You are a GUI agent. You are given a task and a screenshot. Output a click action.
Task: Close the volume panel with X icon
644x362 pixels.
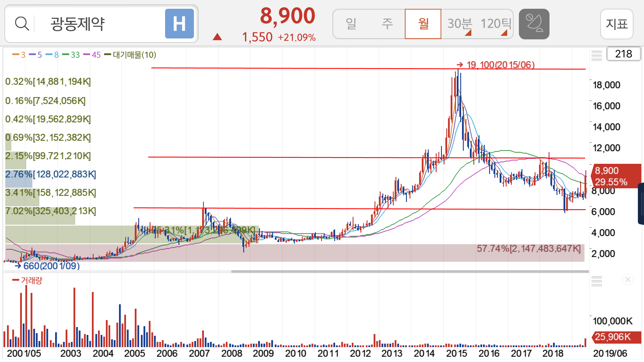pos(628,280)
